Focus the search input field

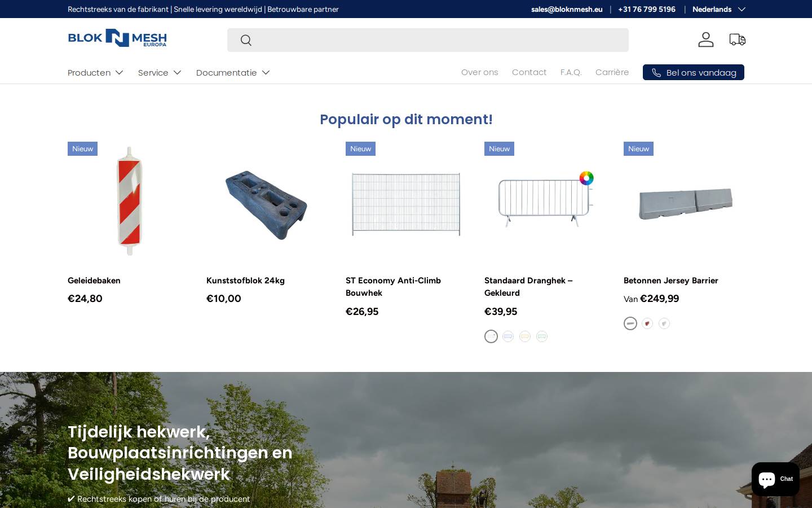428,40
